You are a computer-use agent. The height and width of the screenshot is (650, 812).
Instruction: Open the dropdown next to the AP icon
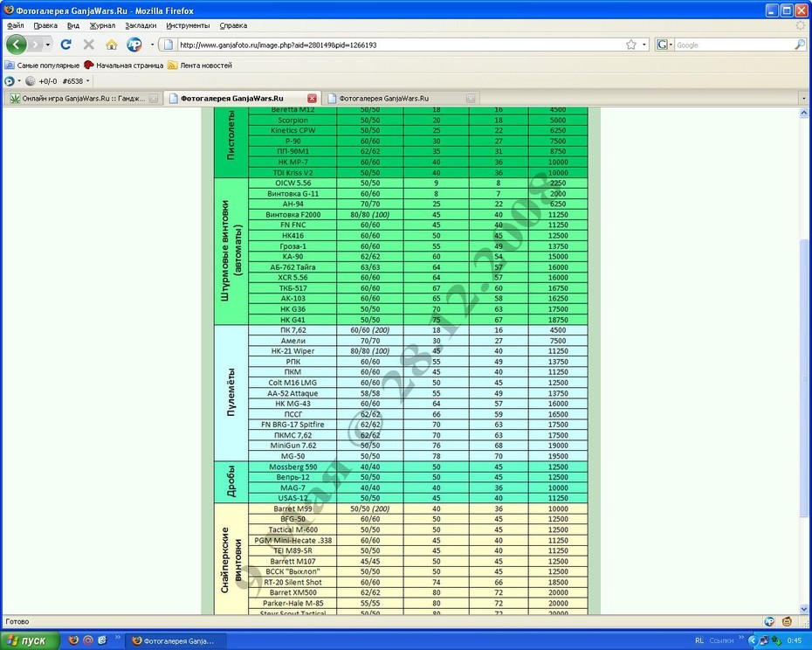[x=152, y=45]
